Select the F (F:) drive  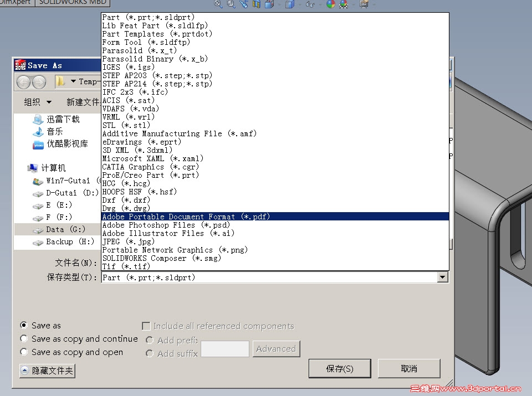[x=52, y=217]
